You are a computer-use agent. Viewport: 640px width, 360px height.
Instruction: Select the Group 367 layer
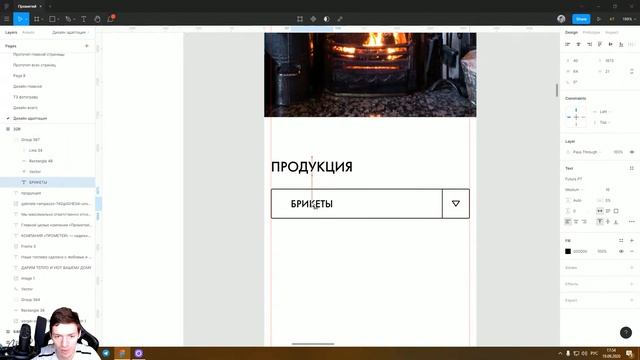(x=48, y=140)
